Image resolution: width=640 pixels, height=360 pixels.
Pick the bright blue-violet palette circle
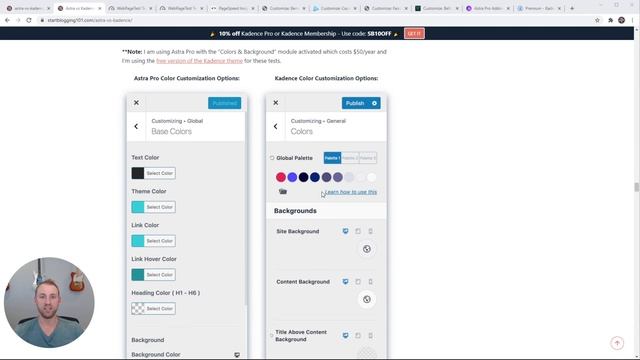tap(292, 177)
